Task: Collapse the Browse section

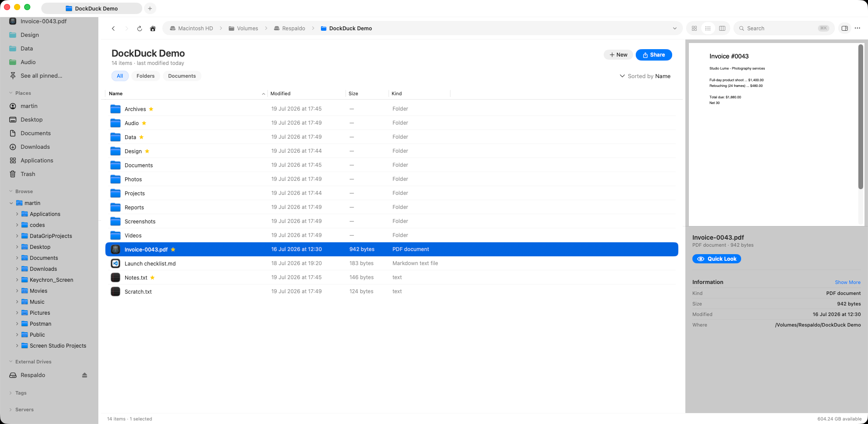Action: point(11,191)
